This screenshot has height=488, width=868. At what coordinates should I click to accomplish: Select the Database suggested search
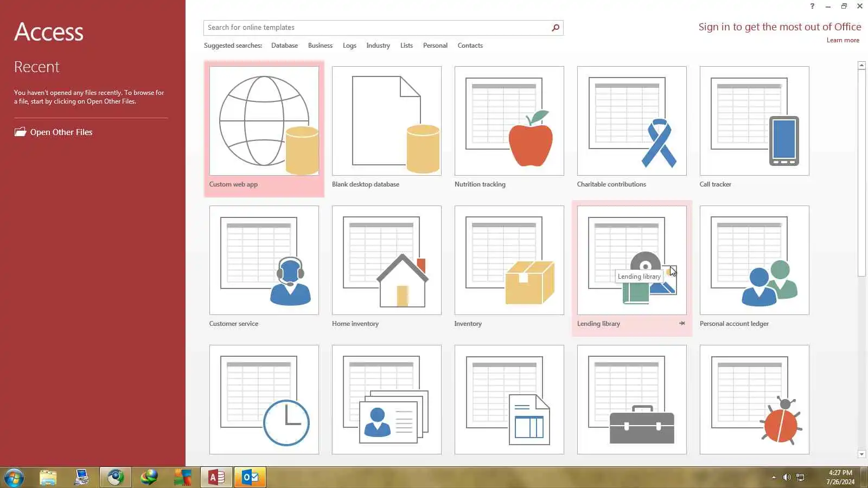pos(284,46)
